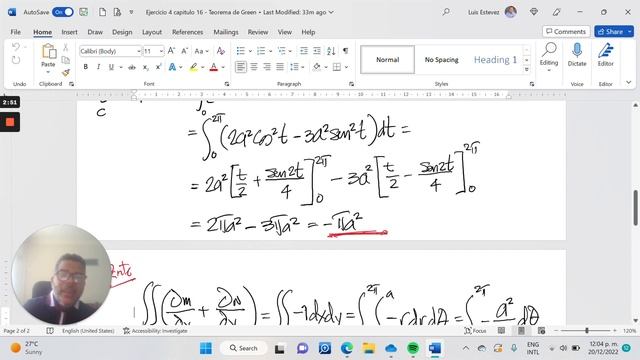This screenshot has width=640, height=360.
Task: Align text left
Action: (x=241, y=67)
